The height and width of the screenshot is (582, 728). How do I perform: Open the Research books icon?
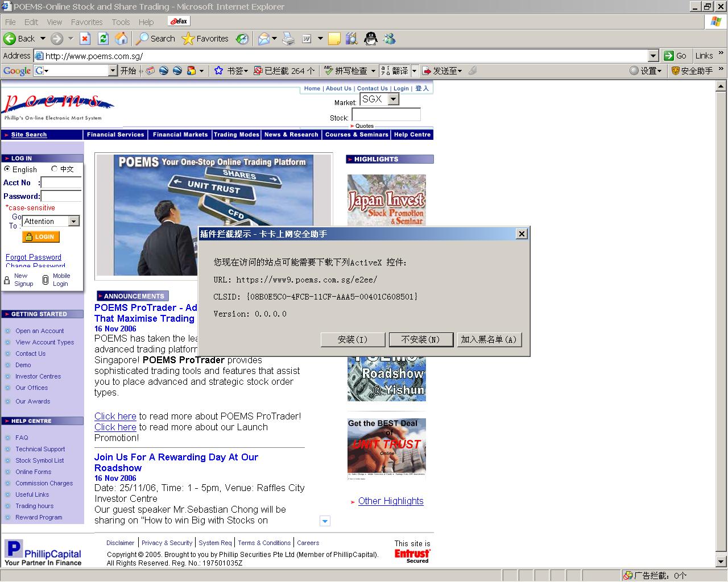click(351, 39)
